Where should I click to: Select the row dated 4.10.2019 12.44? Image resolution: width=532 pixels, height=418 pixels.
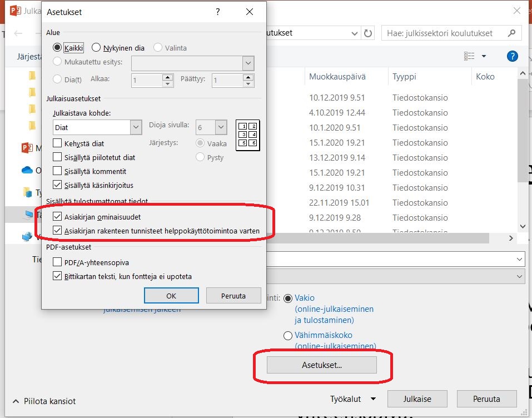point(392,113)
